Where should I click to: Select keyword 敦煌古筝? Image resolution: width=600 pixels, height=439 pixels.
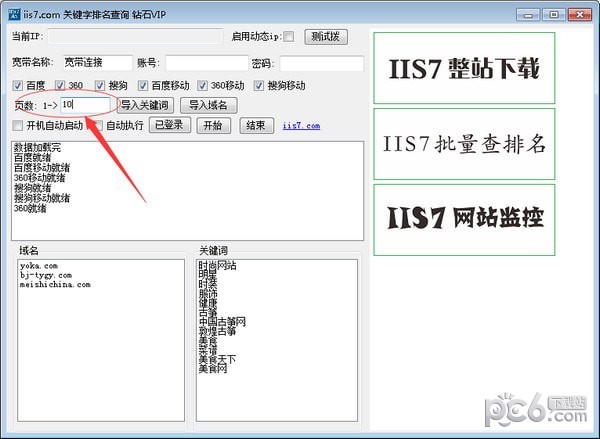tap(217, 331)
